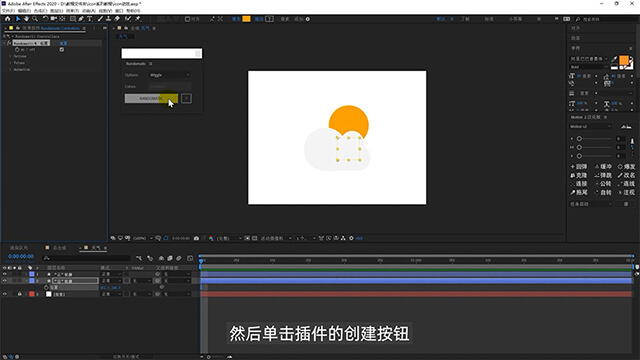Viewport: 640px width, 360px height.
Task: Select the Camera tool in toolbar
Action: (x=53, y=19)
